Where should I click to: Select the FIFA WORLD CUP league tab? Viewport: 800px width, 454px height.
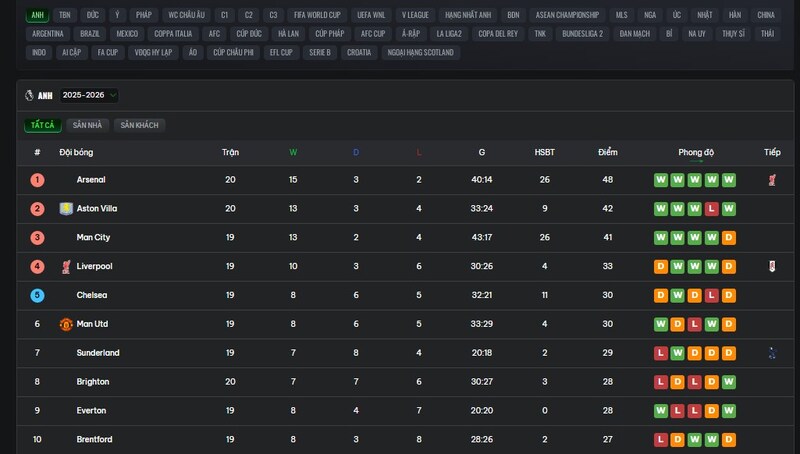click(x=315, y=15)
